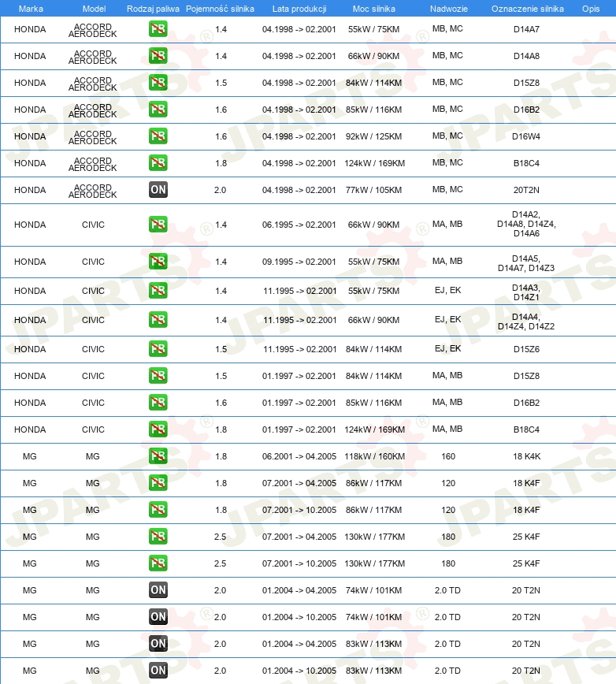Click petrol icon in Civic B18C4 row
616x684 pixels.
click(158, 429)
